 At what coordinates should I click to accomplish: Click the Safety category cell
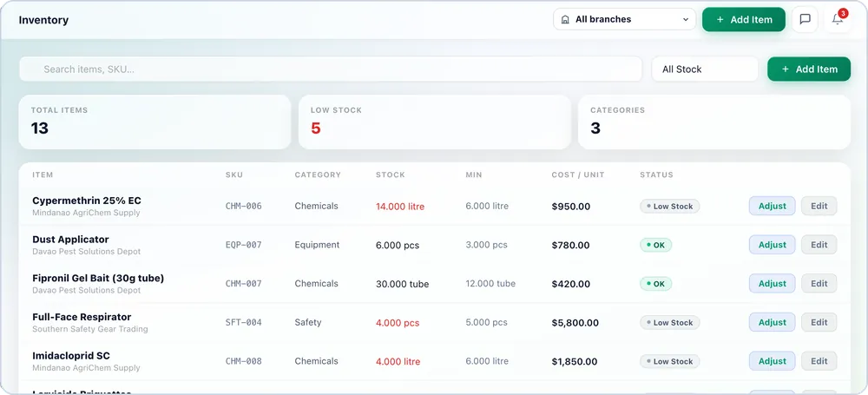308,322
